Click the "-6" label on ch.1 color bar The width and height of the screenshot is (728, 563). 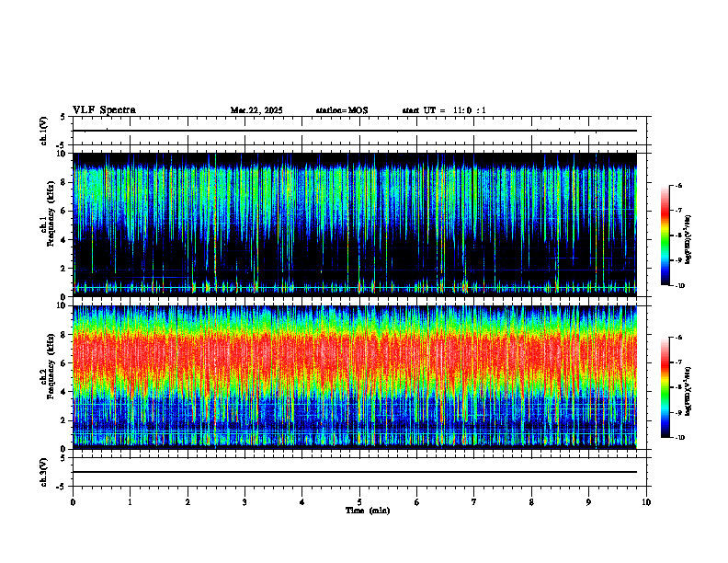click(678, 186)
